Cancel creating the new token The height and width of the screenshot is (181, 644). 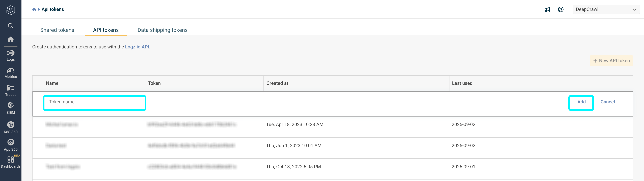607,102
